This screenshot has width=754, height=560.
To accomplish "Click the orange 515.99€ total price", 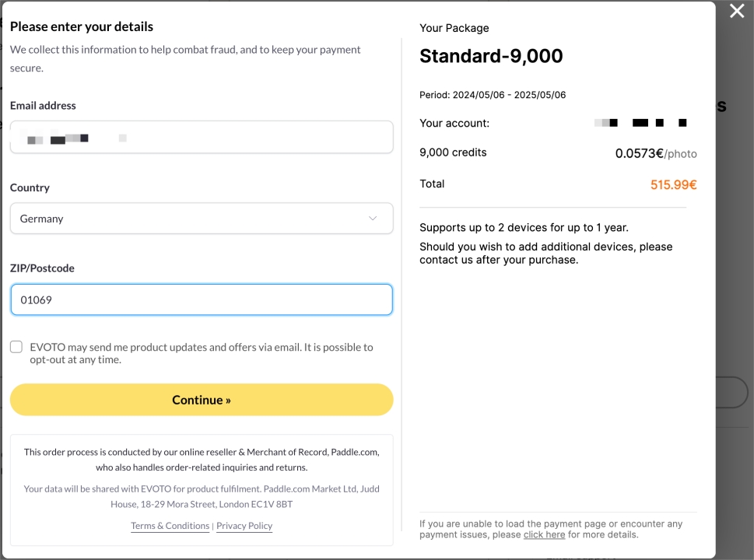I will [x=673, y=185].
